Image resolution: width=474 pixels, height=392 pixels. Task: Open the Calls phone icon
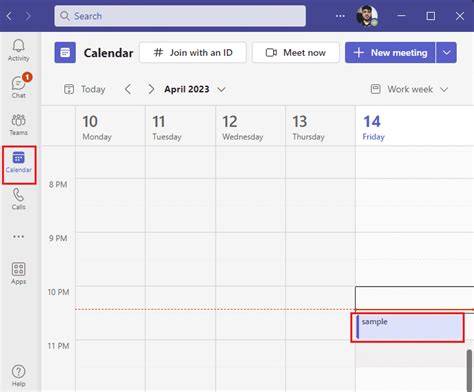18,199
